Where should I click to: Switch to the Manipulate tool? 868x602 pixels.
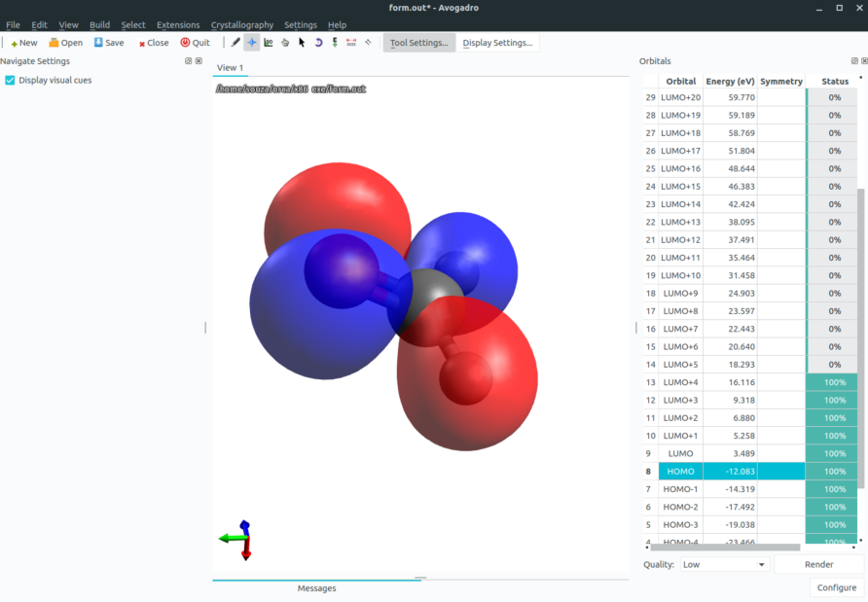(284, 42)
